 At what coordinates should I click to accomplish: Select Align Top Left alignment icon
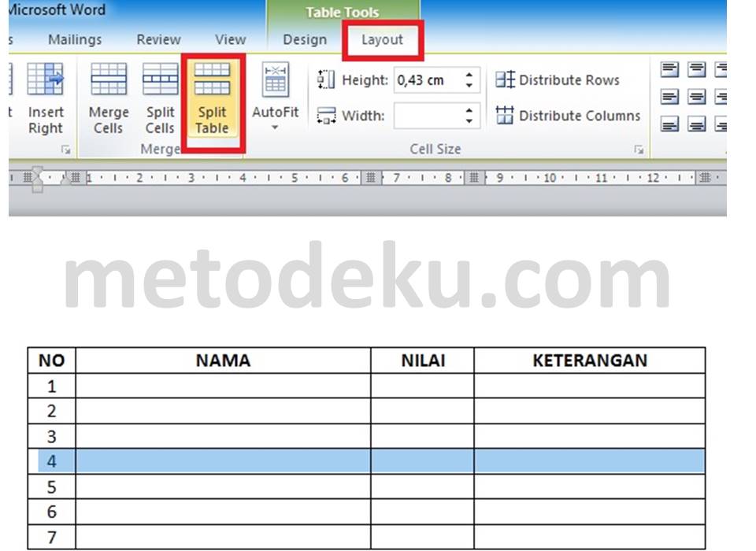click(669, 70)
